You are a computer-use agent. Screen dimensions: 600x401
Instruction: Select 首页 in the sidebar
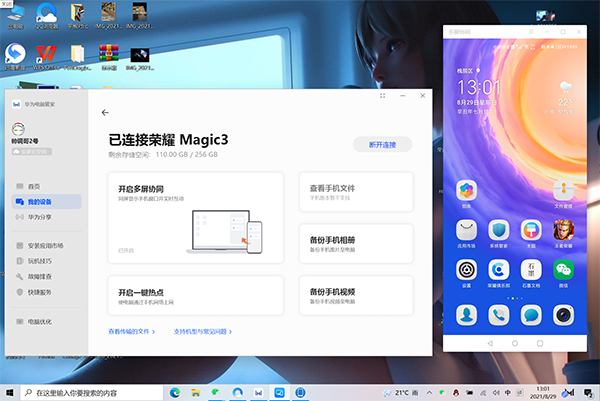tap(34, 187)
